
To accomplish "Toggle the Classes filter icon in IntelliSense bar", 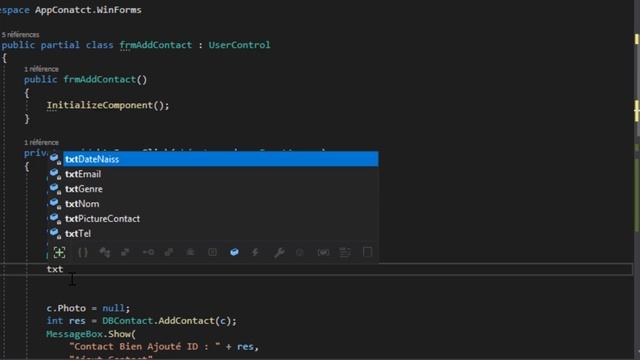I will coord(104,252).
